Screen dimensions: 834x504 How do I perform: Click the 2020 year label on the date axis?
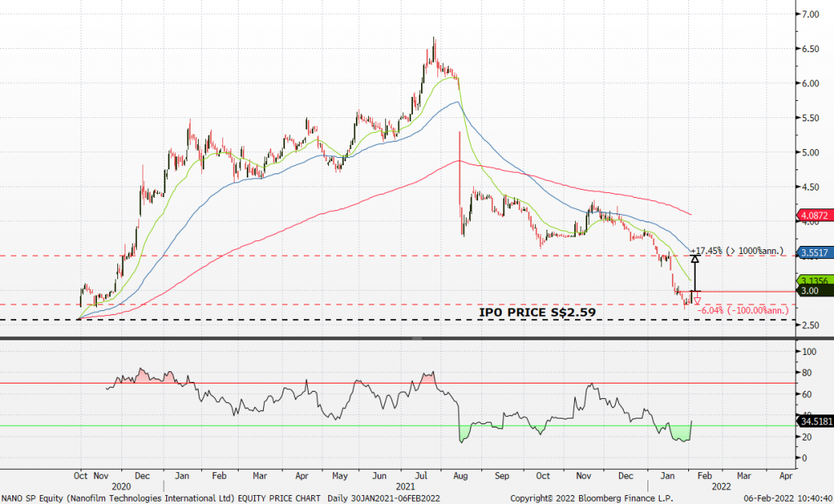pos(121,486)
